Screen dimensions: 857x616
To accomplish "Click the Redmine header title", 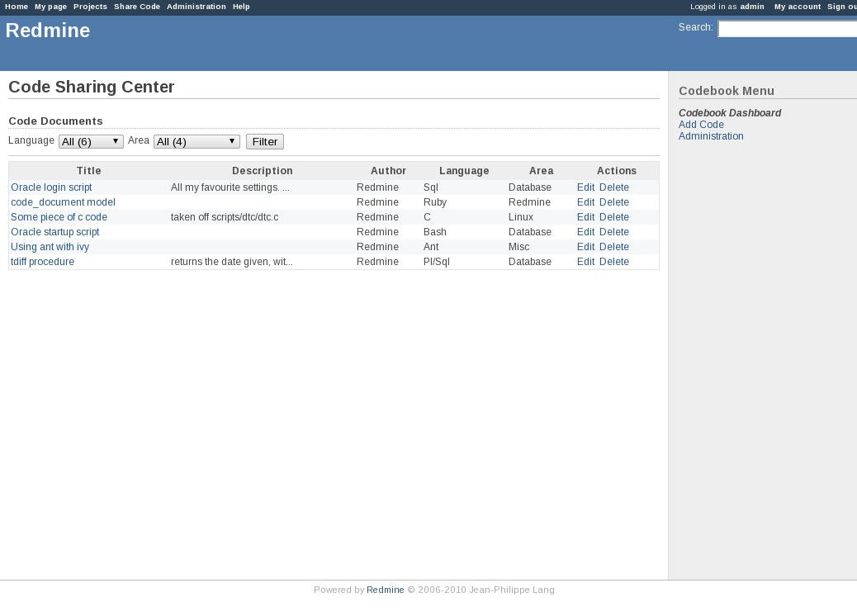I will tap(48, 31).
